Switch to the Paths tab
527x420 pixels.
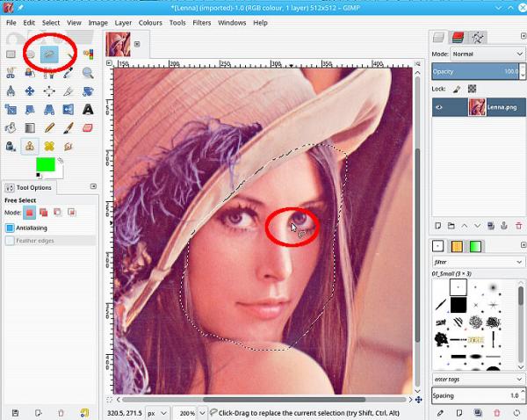(x=477, y=37)
